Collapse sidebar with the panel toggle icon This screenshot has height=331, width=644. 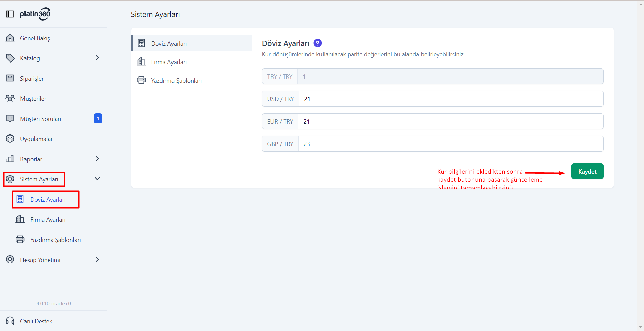tap(10, 14)
